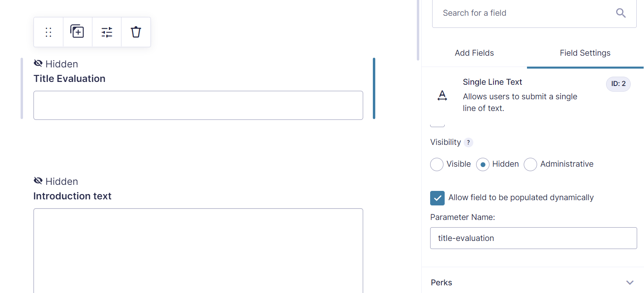The height and width of the screenshot is (293, 644).
Task: Uncheck Allow field to be populated dynamically
Action: [x=437, y=198]
